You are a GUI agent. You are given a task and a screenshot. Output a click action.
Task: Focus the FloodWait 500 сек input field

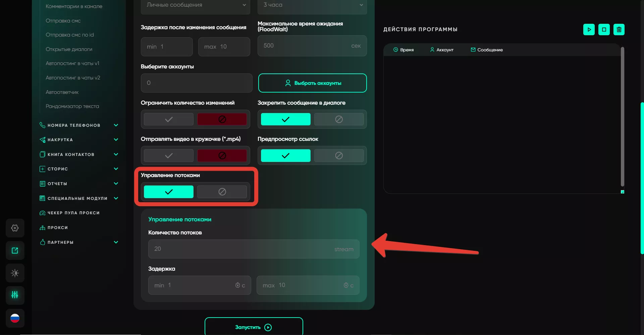point(312,46)
